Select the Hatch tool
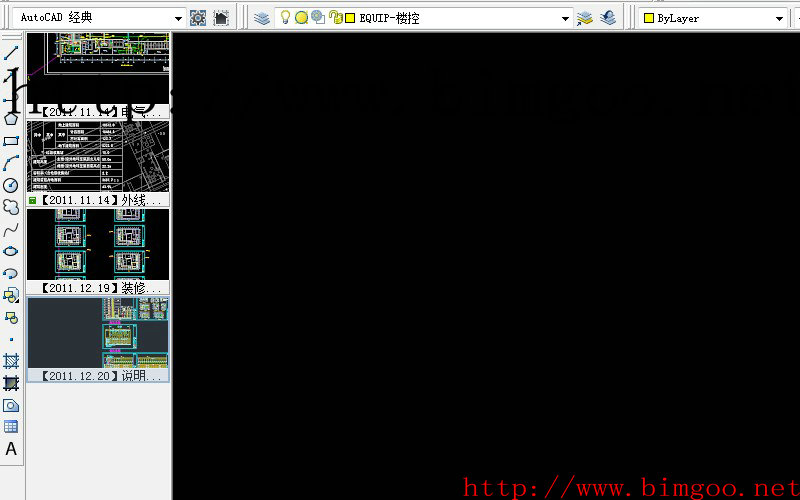This screenshot has width=800, height=500. click(x=11, y=361)
